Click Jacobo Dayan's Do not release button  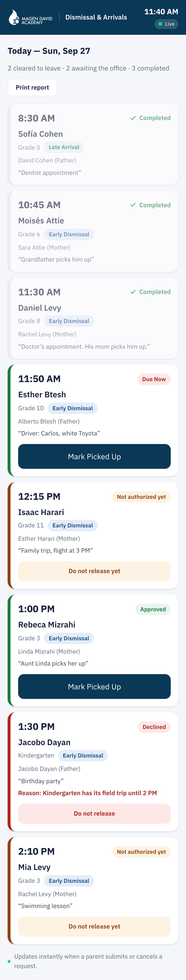[94, 813]
